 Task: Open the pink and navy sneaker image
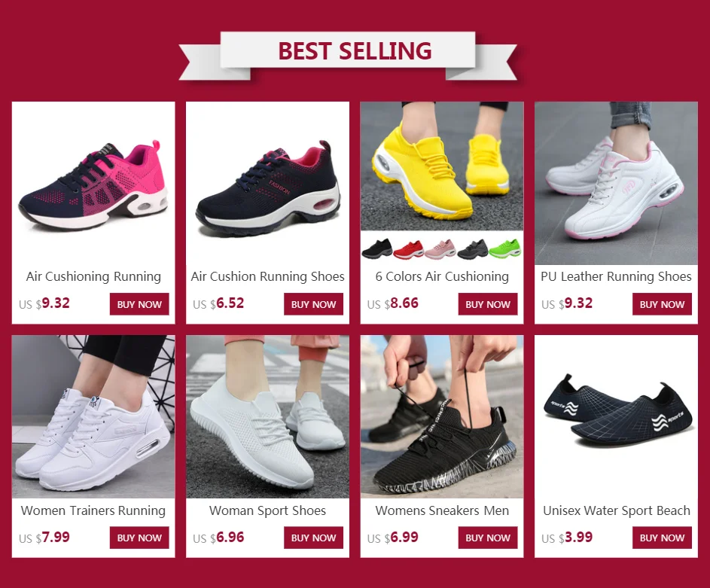(93, 183)
